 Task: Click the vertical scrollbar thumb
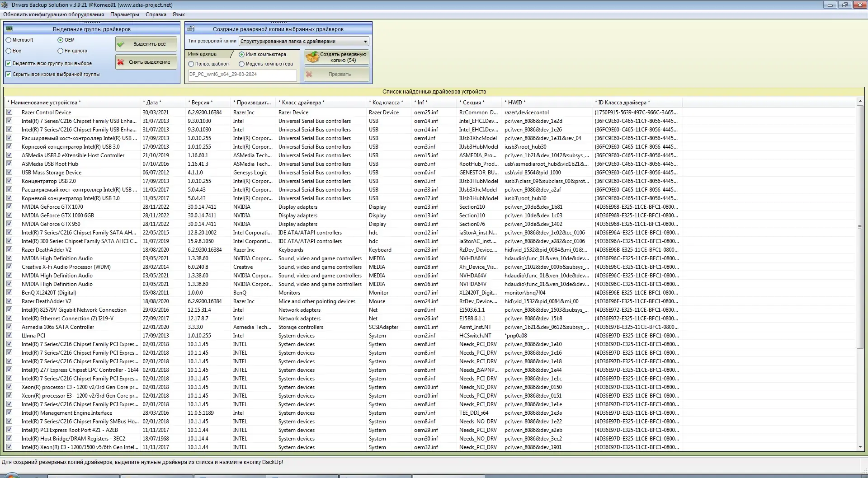[x=860, y=227]
